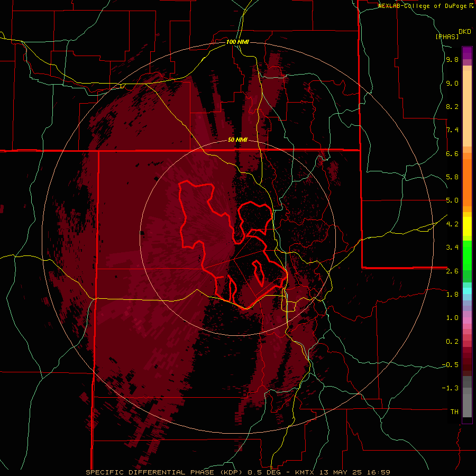Click the yellow band on the color scale
Viewport: 476px width, 476px height.
coord(467,226)
